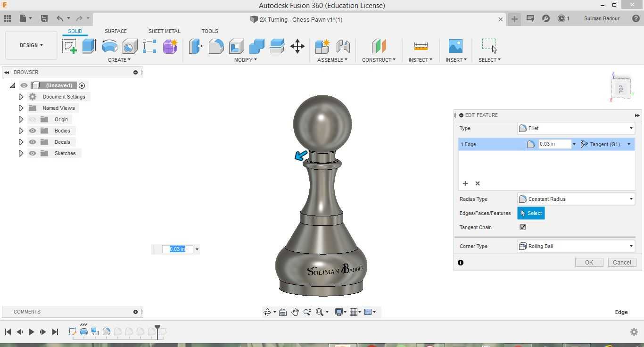Image resolution: width=644 pixels, height=347 pixels.
Task: Select the Offset Face tool
Action: click(x=277, y=46)
